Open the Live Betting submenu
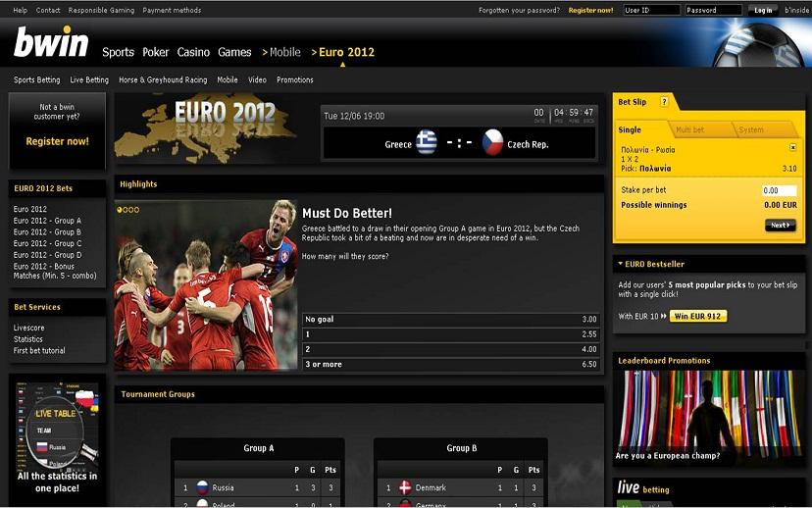Screen dimensions: 812x508 click(x=89, y=79)
